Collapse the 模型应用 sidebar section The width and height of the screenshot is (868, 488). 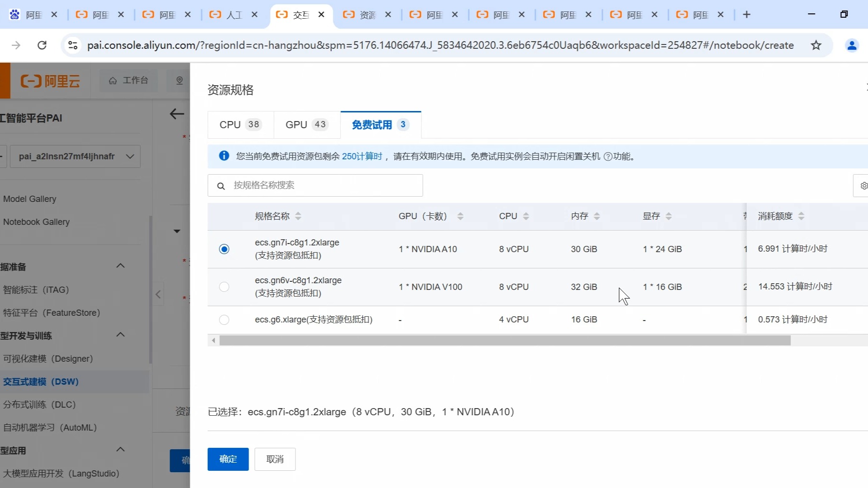[x=120, y=450]
